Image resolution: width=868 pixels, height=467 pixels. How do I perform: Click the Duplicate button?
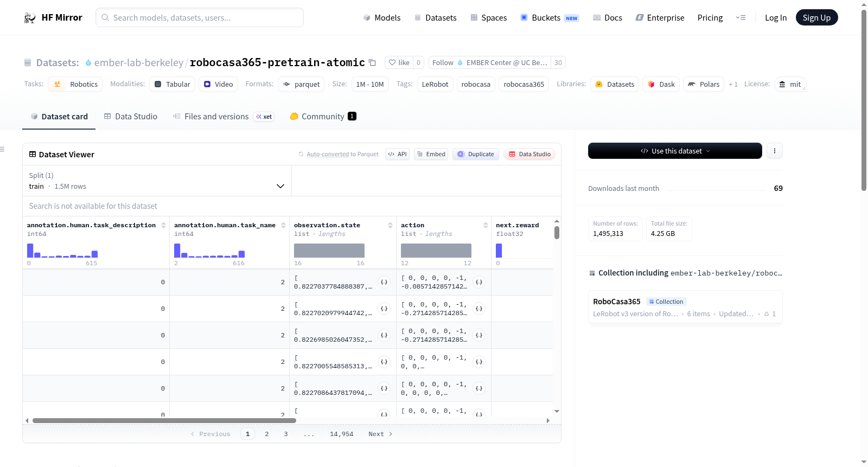coord(476,154)
